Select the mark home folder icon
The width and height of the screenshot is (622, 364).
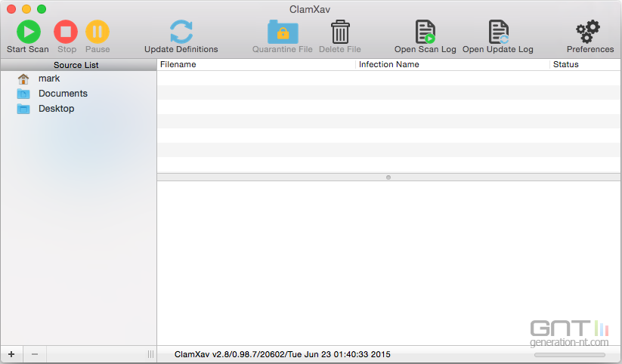23,79
